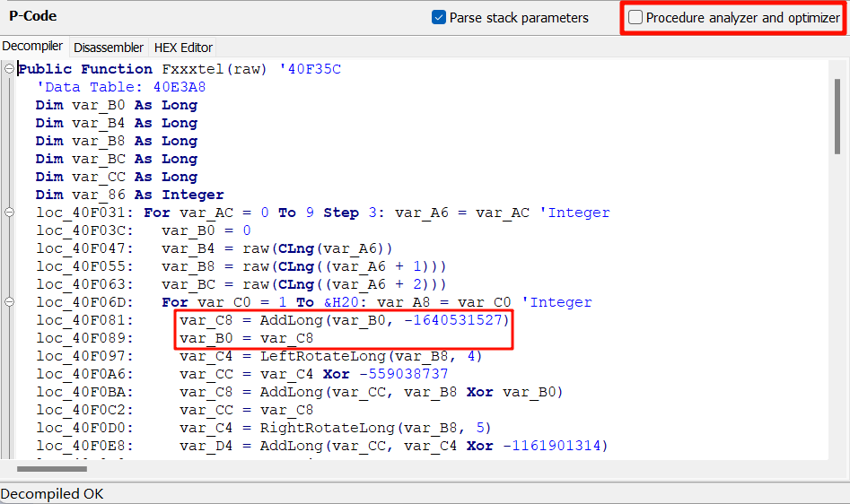Switch to the Disassembler tab
This screenshot has width=850, height=504.
click(x=108, y=48)
